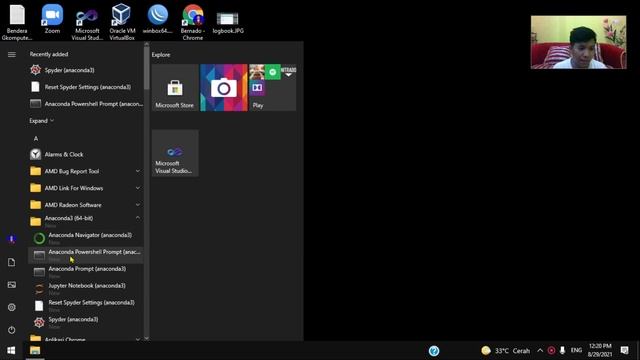Open Alarms & Clock app
This screenshot has width=640, height=360.
point(86,154)
